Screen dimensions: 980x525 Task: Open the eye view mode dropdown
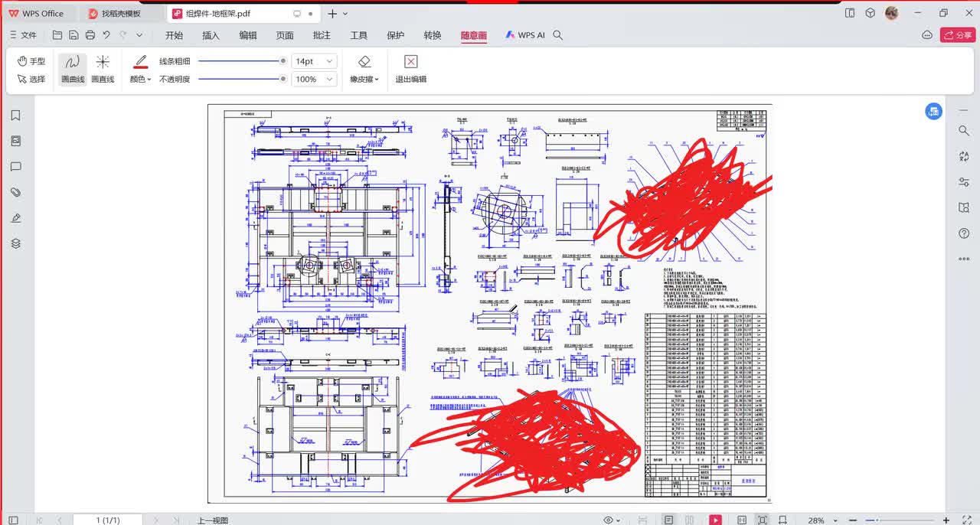point(612,520)
